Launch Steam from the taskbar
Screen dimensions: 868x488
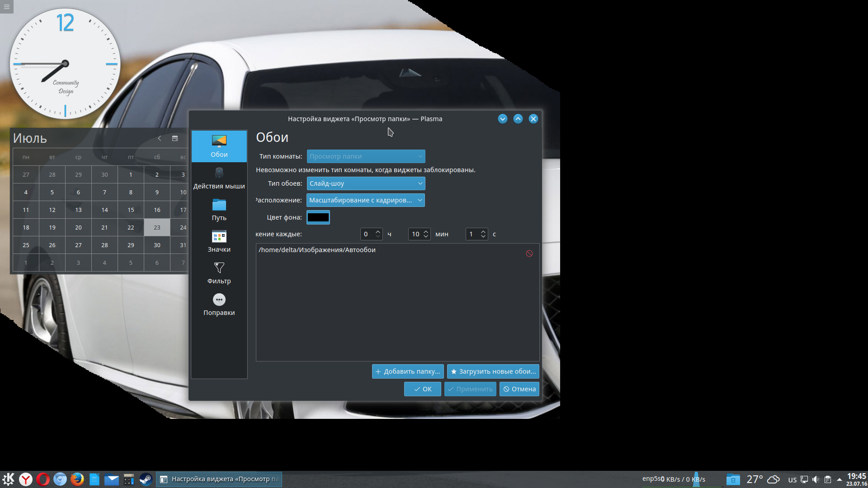click(x=146, y=479)
